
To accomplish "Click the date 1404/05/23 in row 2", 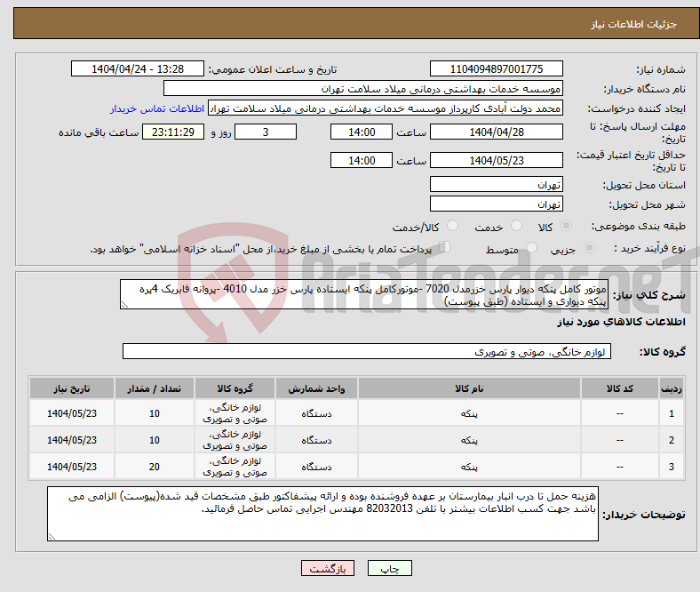I will pyautogui.click(x=72, y=440).
